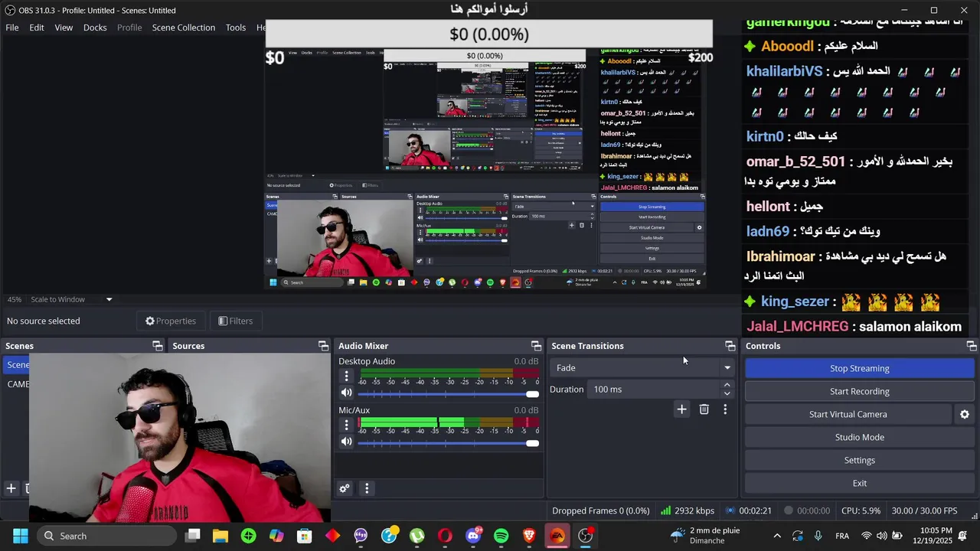Screen dimensions: 980x551
Task: Click the taskbar Search box
Action: (x=107, y=536)
